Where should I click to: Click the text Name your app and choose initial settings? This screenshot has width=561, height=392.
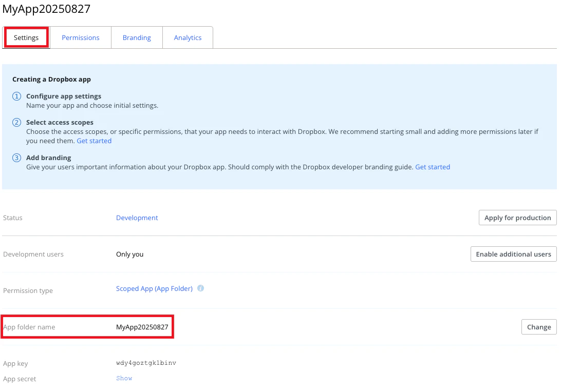(92, 105)
